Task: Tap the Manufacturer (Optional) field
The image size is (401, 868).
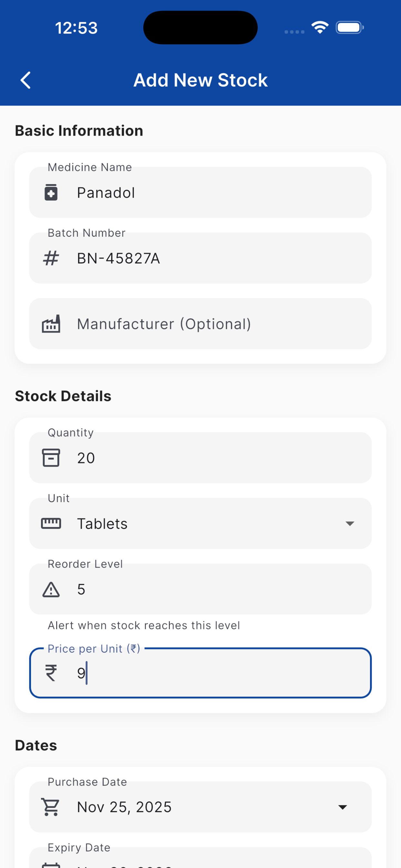Action: [216, 324]
